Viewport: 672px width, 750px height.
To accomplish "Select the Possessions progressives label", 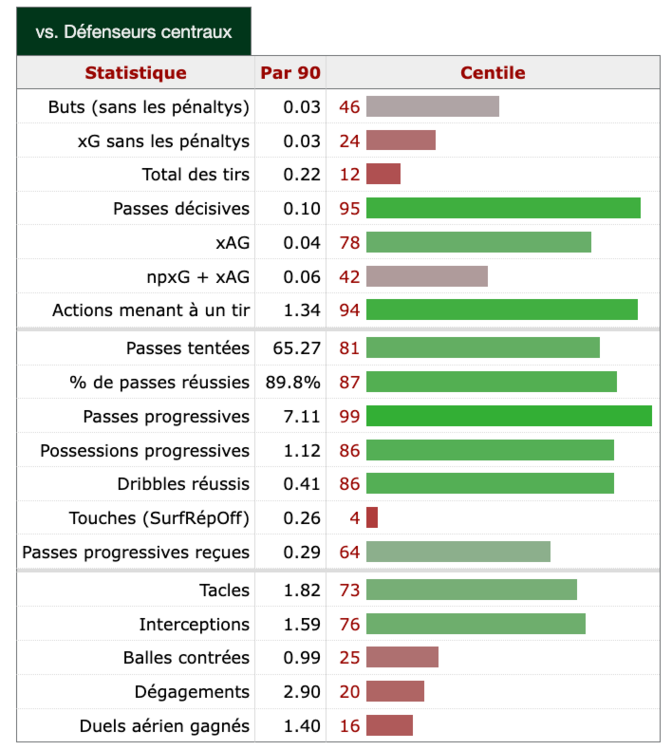I will pyautogui.click(x=145, y=450).
